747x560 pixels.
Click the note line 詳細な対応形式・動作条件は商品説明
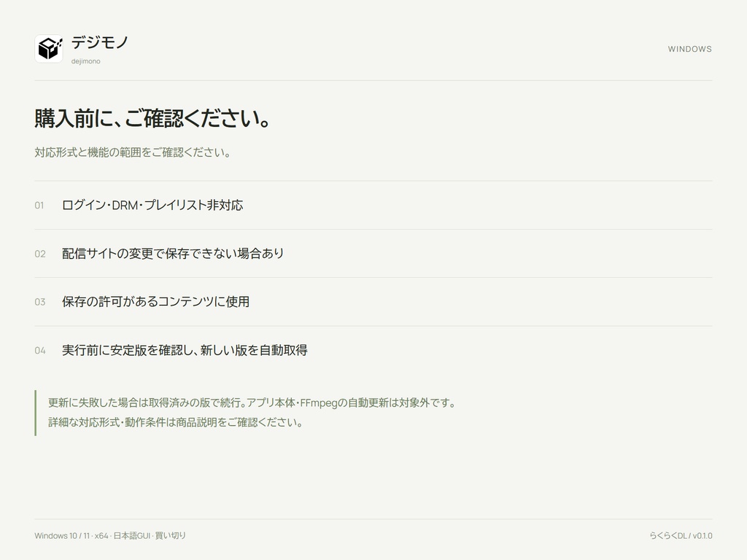coord(176,422)
